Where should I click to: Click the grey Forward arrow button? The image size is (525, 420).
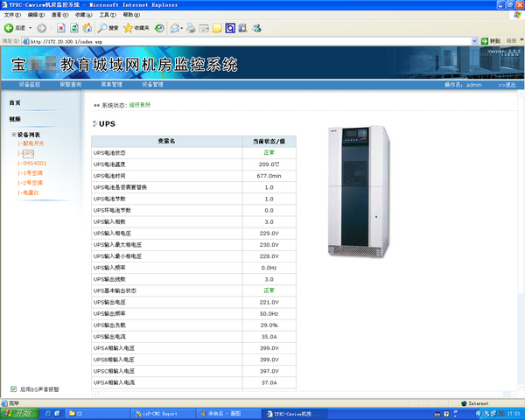coord(41,28)
